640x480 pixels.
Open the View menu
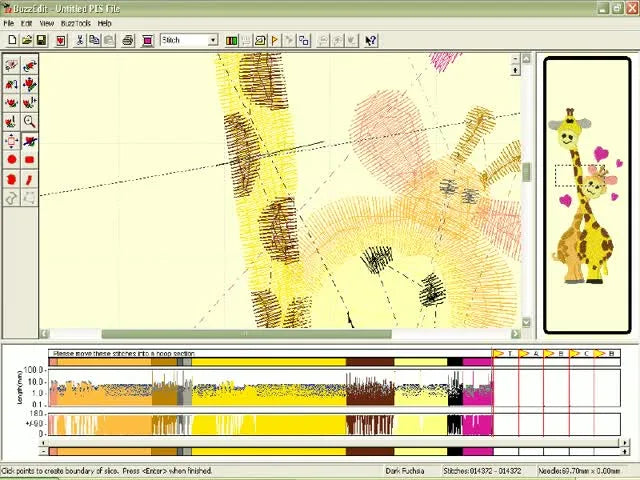tap(46, 23)
